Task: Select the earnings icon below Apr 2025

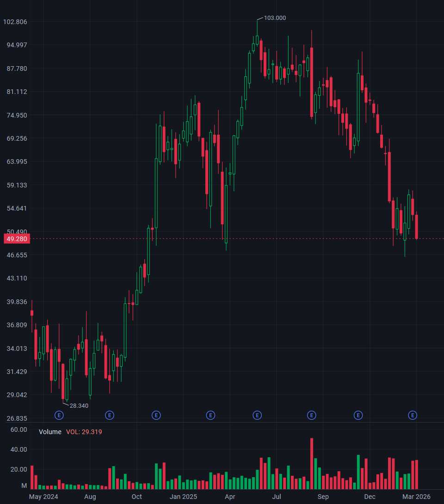Action: point(257,415)
